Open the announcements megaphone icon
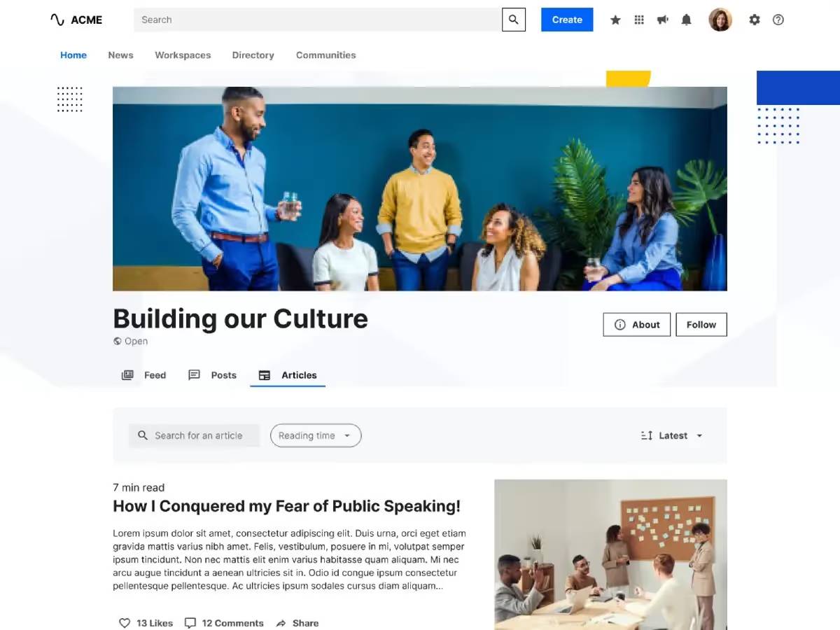The height and width of the screenshot is (630, 840). (663, 20)
